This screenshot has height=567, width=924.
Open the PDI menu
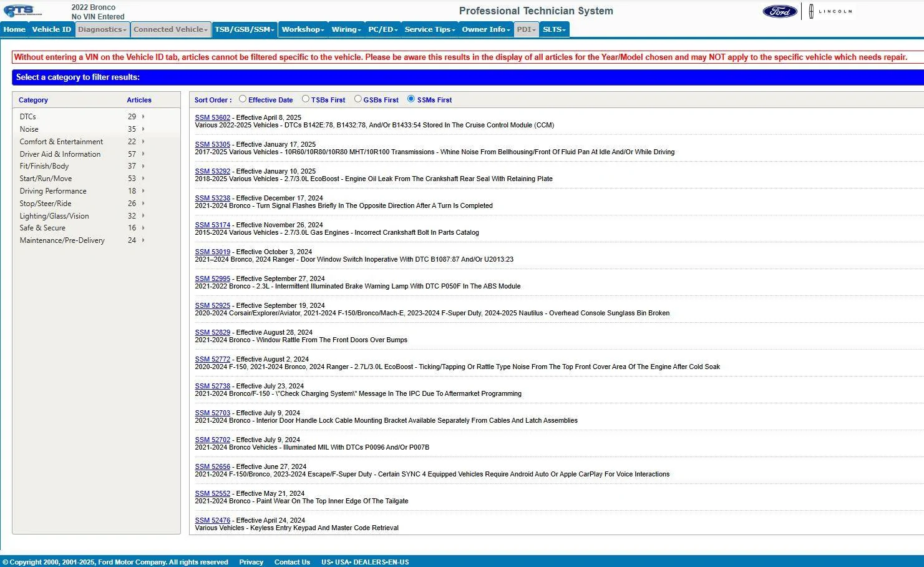pos(527,29)
